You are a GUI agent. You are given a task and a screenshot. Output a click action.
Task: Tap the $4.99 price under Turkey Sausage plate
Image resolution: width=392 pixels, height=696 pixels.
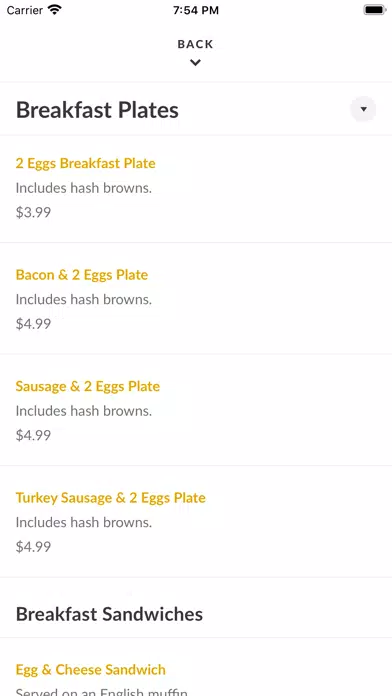point(33,546)
